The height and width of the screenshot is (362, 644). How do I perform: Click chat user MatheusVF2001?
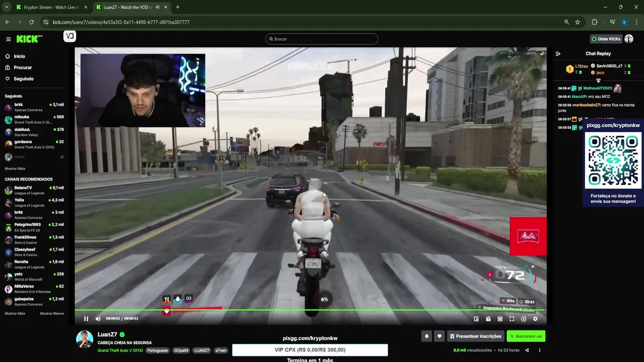(598, 88)
